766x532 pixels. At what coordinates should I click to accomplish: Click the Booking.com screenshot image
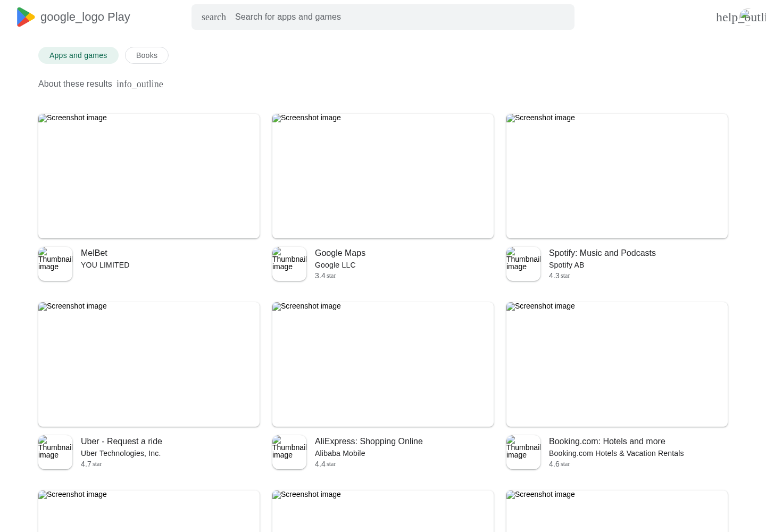coord(617,364)
